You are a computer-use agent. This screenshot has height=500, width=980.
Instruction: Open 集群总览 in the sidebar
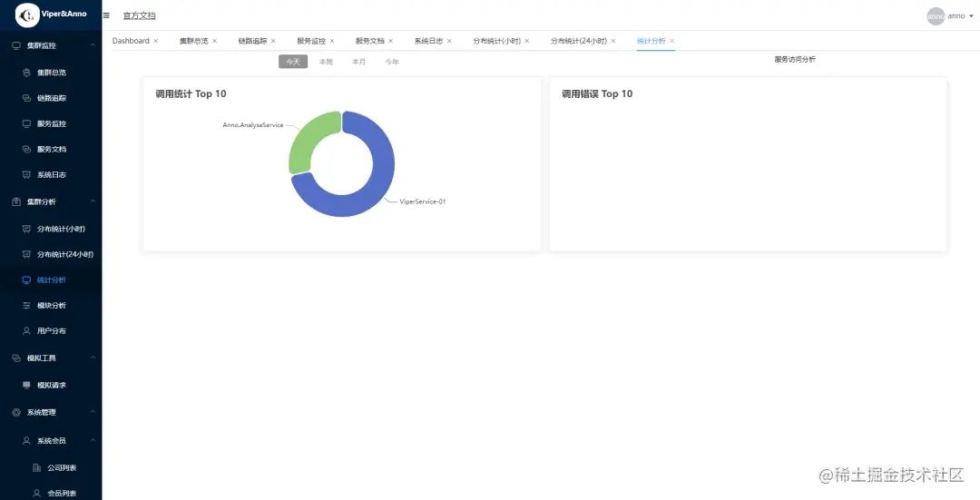(51, 73)
